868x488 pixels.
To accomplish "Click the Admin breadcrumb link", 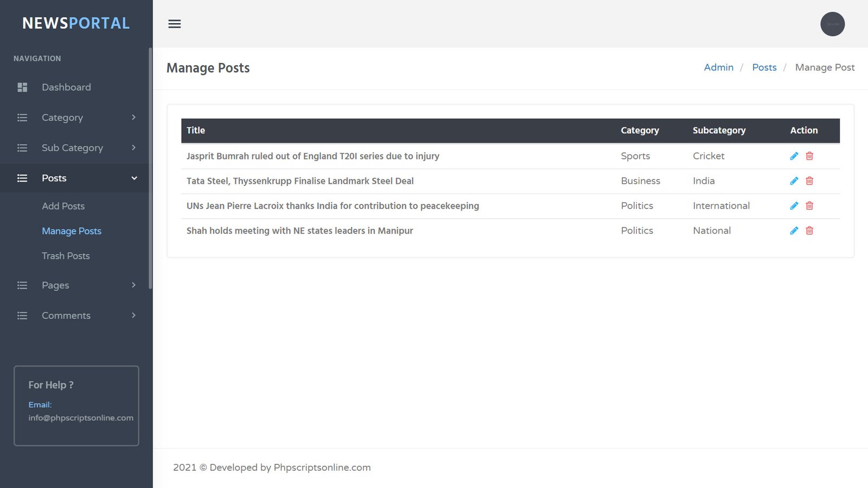I will tap(718, 67).
